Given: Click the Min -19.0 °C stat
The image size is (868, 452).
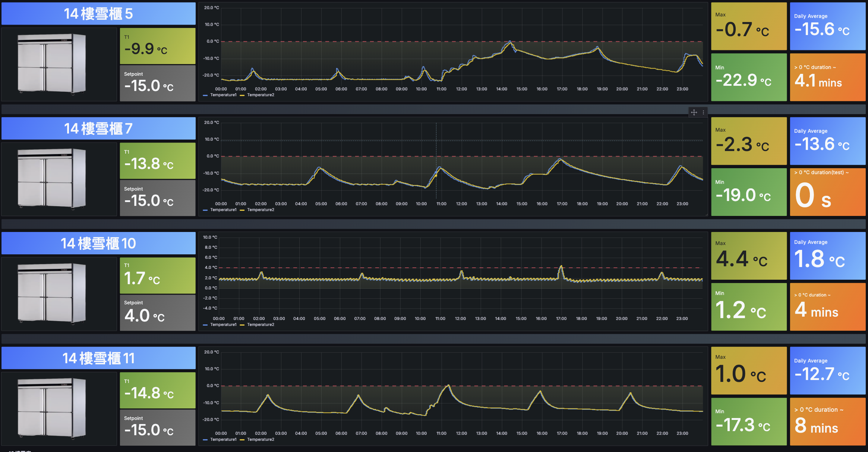Looking at the screenshot, I should [749, 192].
